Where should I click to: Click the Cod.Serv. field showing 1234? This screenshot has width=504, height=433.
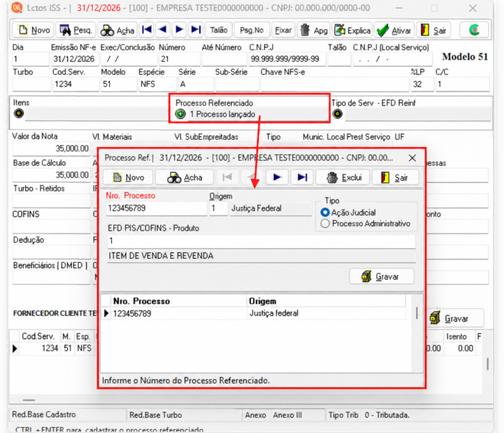point(75,84)
